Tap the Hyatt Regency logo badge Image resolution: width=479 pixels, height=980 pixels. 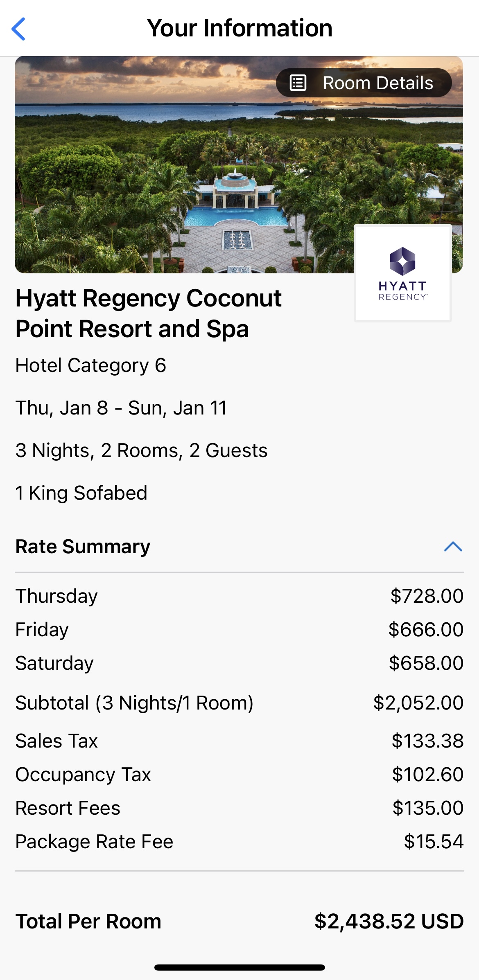pyautogui.click(x=402, y=273)
